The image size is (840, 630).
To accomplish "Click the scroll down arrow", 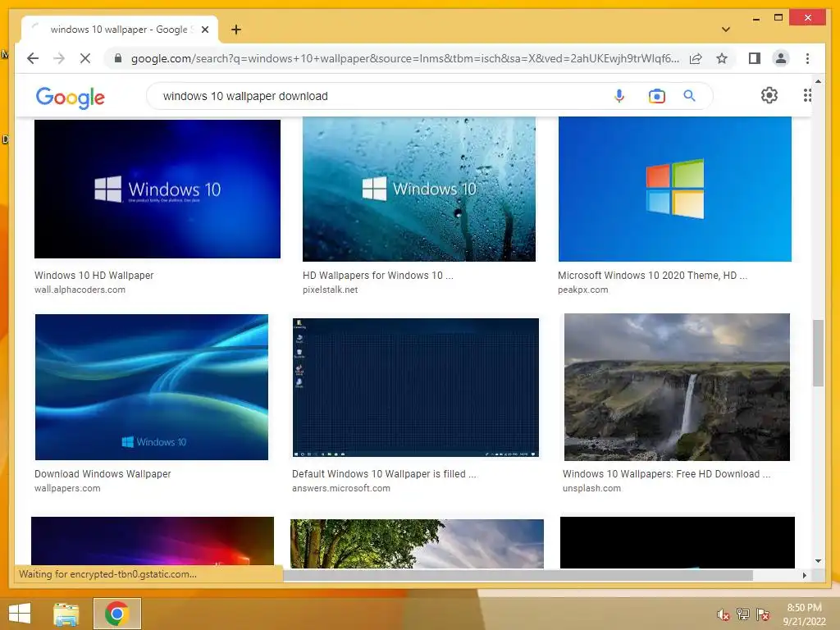I will pyautogui.click(x=818, y=561).
